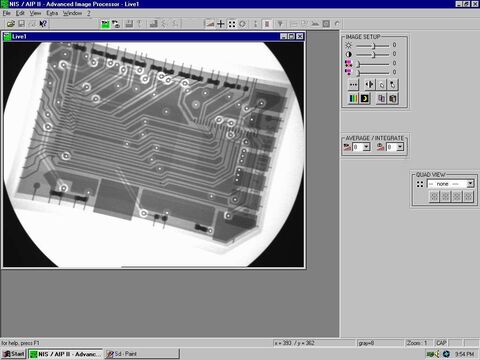The width and height of the screenshot is (480, 360).
Task: Switch to Paint taskbar item
Action: [x=142, y=354]
